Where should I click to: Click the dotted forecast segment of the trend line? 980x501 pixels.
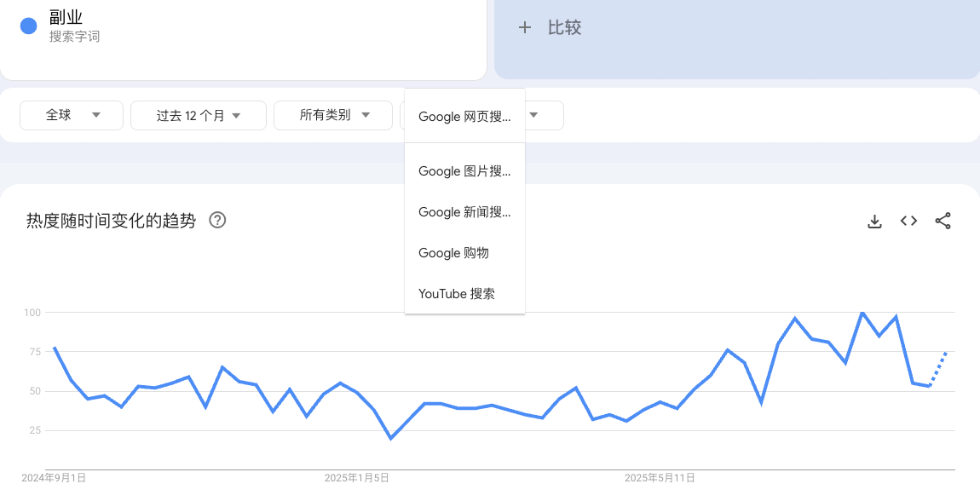pos(938,369)
